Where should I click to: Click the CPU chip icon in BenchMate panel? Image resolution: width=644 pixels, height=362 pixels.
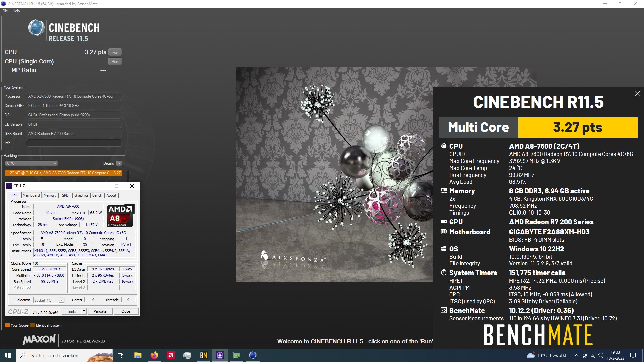click(444, 146)
